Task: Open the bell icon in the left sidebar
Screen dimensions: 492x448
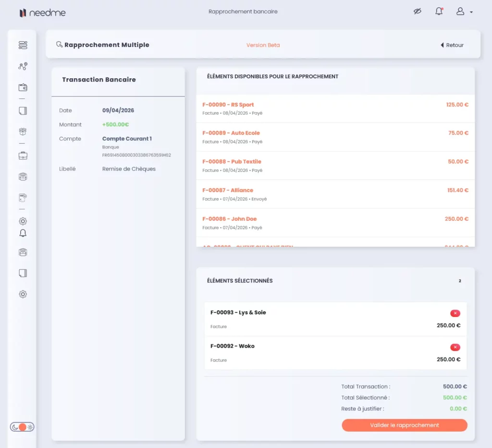Action: pyautogui.click(x=23, y=233)
